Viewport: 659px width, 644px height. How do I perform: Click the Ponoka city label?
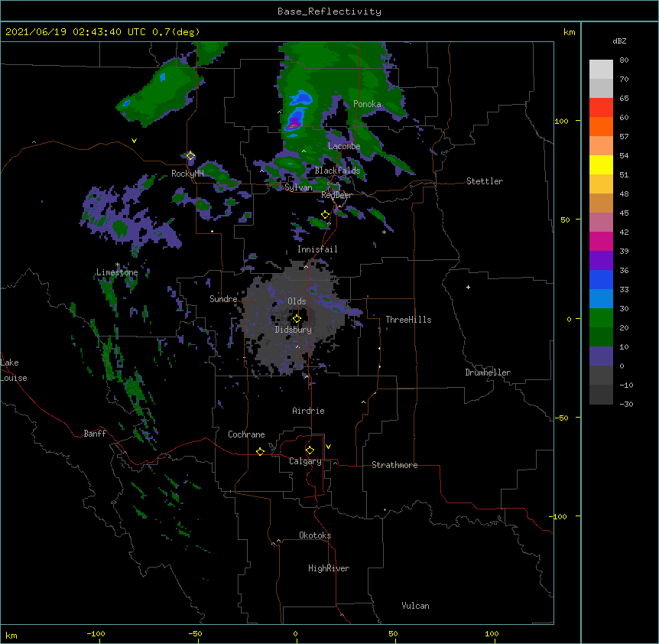point(367,104)
